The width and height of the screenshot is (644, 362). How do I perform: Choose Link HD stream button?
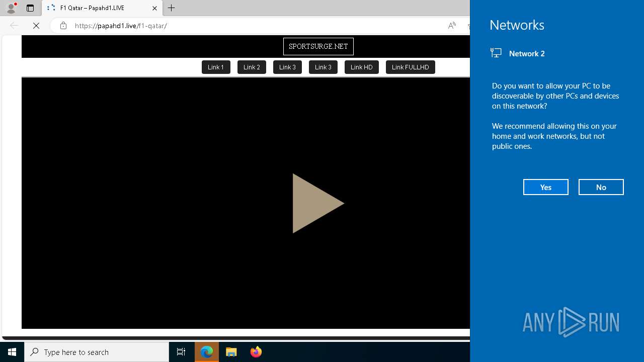pos(362,67)
